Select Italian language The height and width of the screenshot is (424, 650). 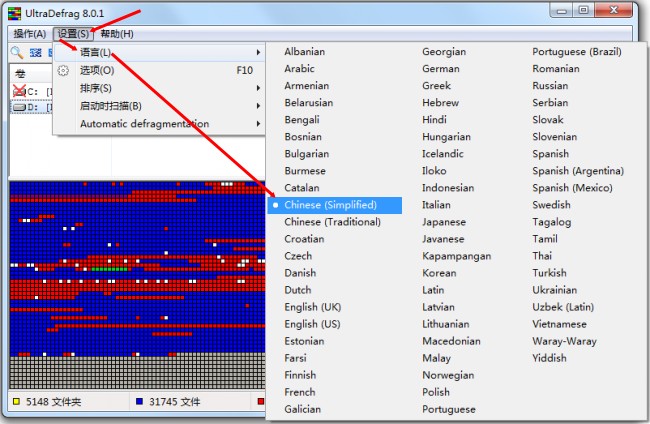[436, 205]
